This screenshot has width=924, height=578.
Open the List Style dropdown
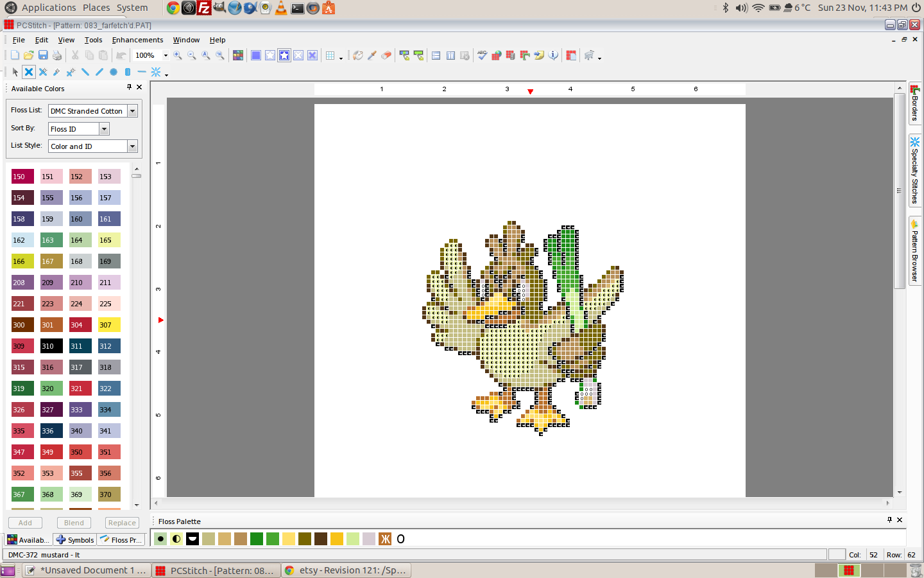click(x=132, y=146)
